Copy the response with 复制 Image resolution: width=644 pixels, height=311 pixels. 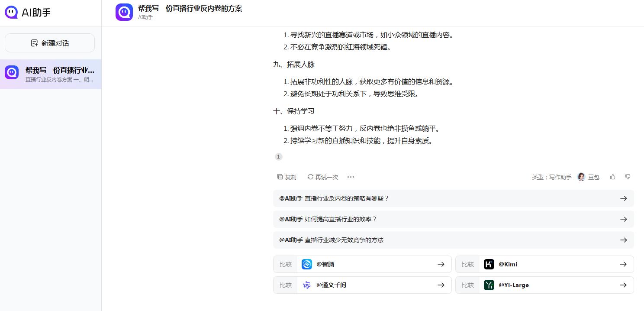click(287, 177)
